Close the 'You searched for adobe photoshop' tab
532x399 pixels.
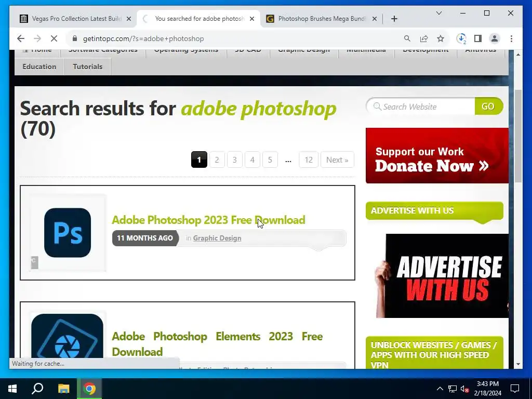[252, 19]
